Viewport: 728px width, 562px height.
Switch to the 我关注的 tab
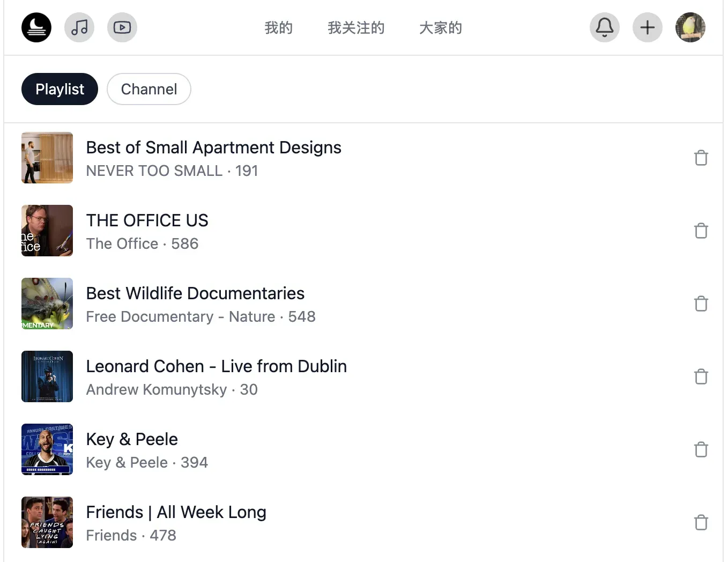pyautogui.click(x=356, y=28)
